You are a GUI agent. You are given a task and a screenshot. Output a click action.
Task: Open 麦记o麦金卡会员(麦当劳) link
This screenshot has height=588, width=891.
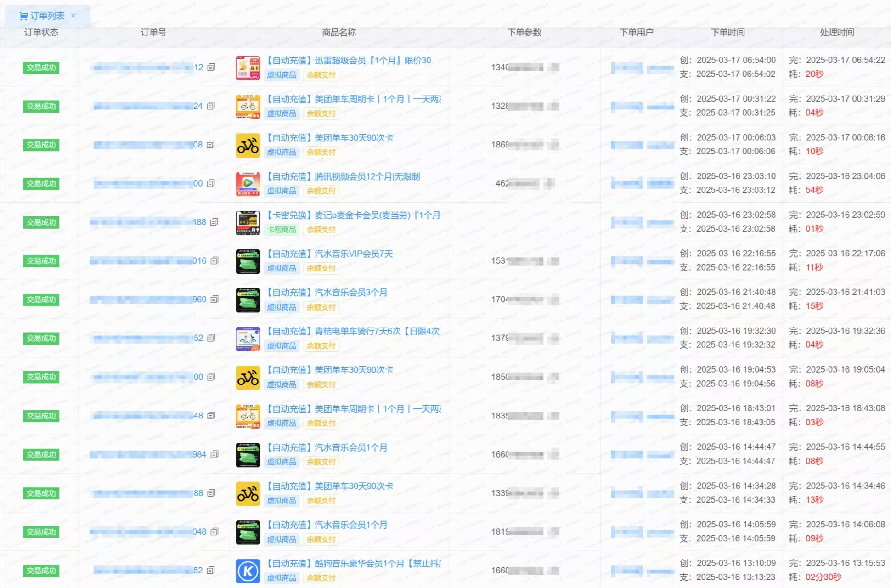pyautogui.click(x=353, y=215)
